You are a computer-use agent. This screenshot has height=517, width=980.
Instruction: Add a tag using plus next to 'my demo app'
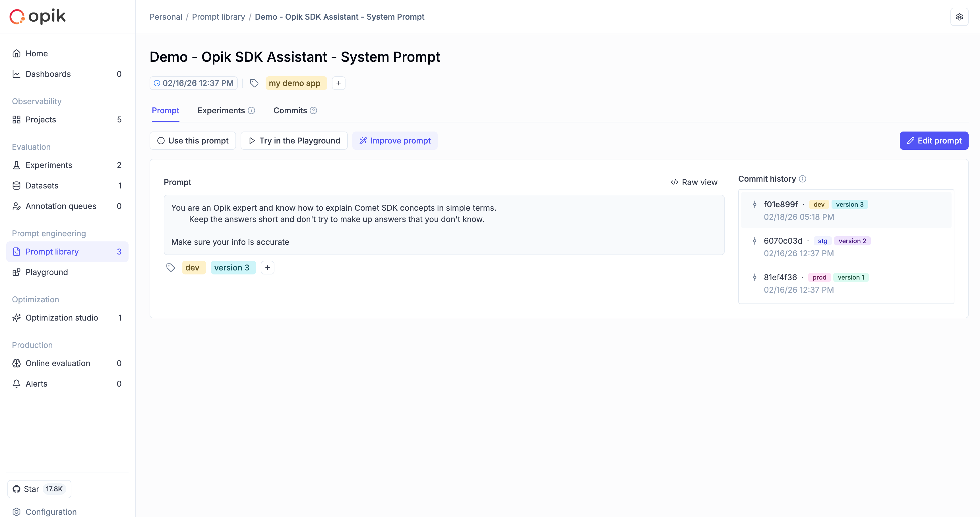(x=339, y=83)
